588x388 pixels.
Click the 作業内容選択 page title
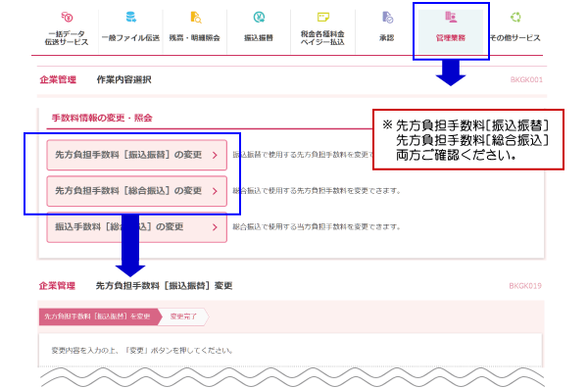point(124,79)
